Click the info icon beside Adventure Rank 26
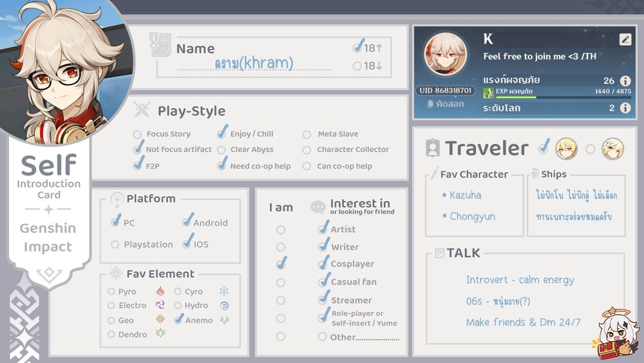This screenshot has width=644, height=363. [625, 81]
